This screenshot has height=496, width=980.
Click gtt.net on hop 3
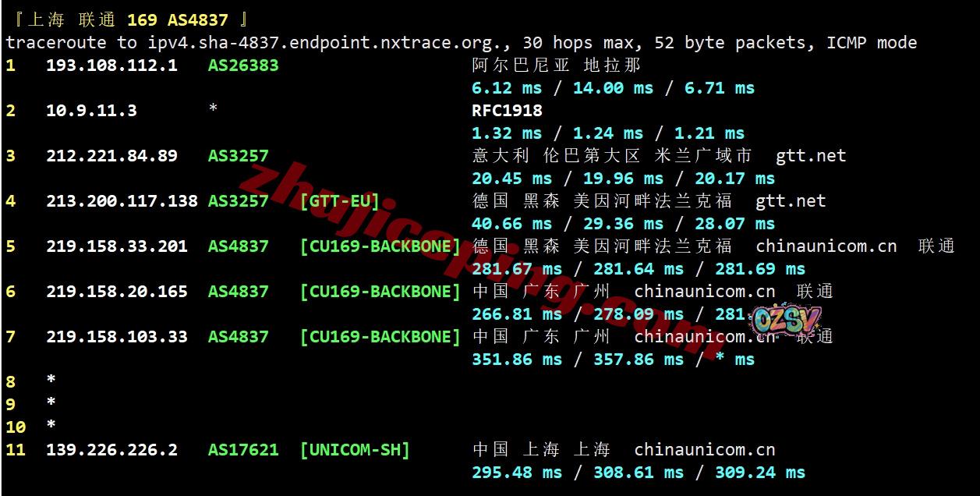pyautogui.click(x=811, y=156)
